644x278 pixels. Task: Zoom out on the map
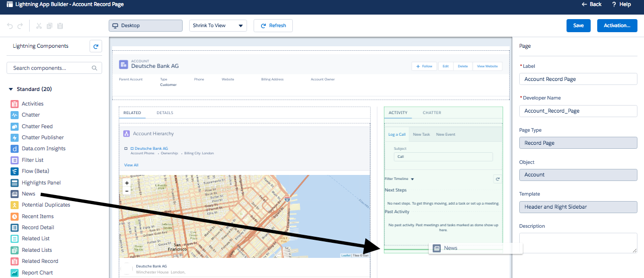(127, 191)
